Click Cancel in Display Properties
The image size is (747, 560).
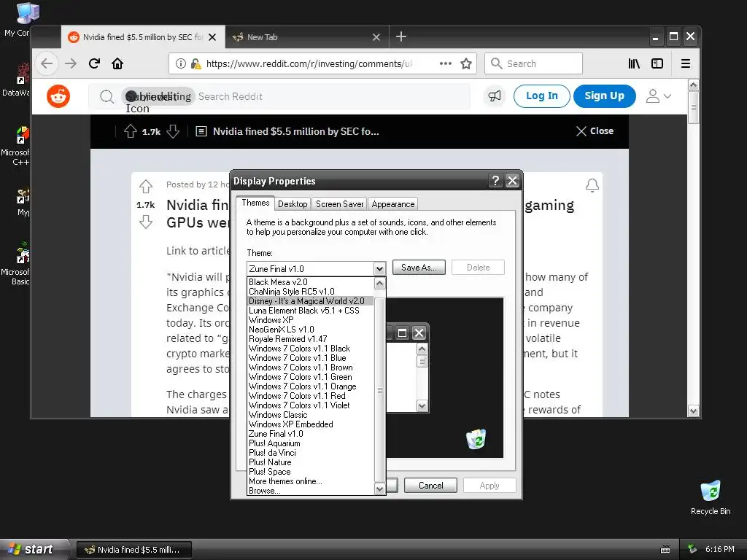[430, 485]
